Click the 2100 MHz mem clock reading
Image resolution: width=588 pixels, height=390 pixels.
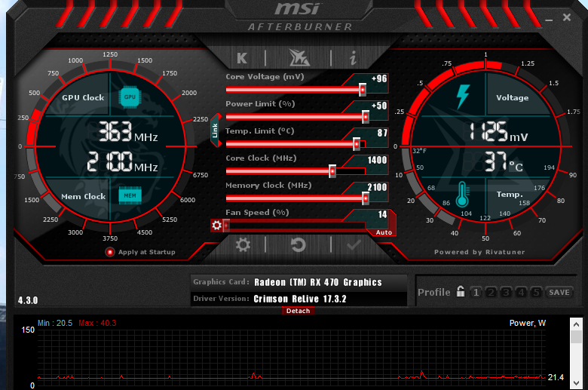[x=123, y=161]
